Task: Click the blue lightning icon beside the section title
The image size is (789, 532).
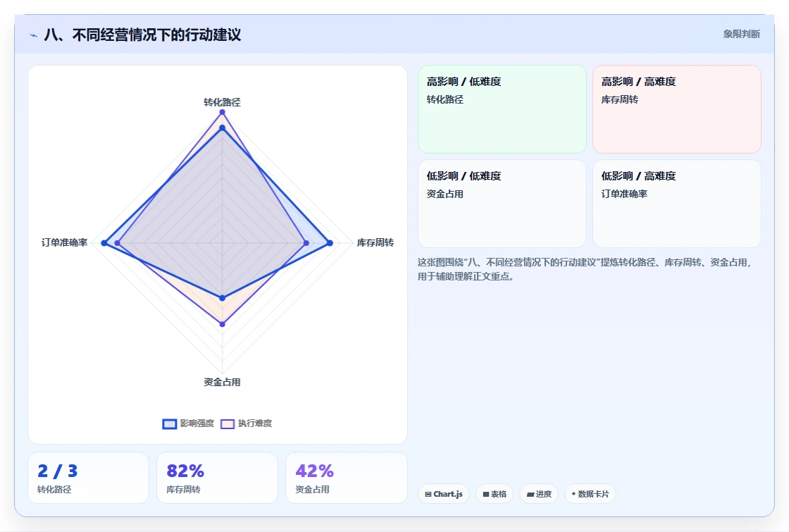Action: click(34, 35)
